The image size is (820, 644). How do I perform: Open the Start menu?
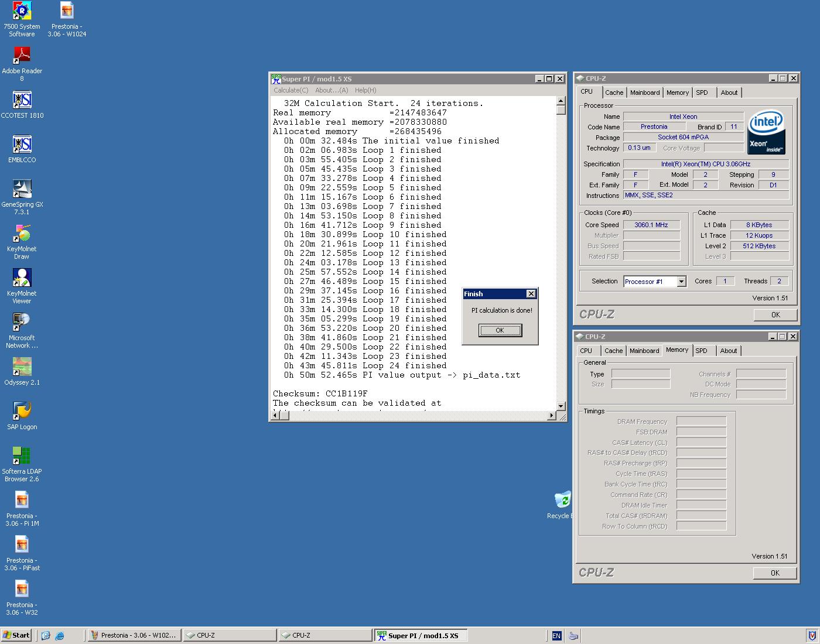pyautogui.click(x=16, y=635)
